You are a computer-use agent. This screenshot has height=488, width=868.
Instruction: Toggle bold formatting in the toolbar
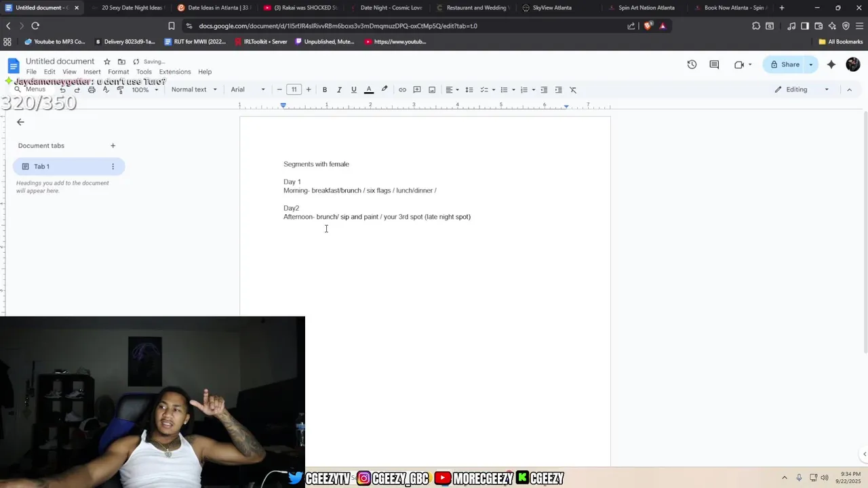pyautogui.click(x=325, y=89)
